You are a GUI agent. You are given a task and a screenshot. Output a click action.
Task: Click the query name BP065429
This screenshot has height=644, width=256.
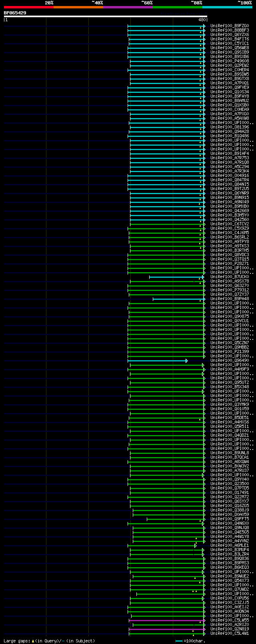[15, 13]
